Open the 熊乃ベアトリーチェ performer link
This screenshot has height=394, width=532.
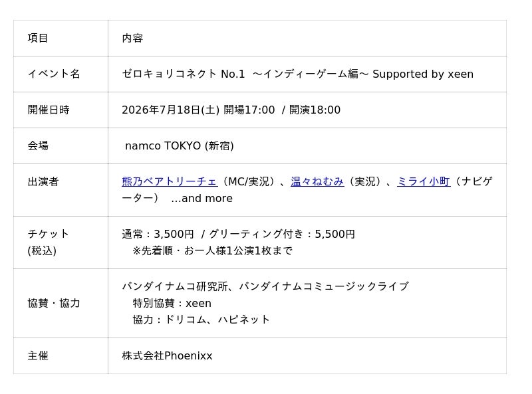170,182
